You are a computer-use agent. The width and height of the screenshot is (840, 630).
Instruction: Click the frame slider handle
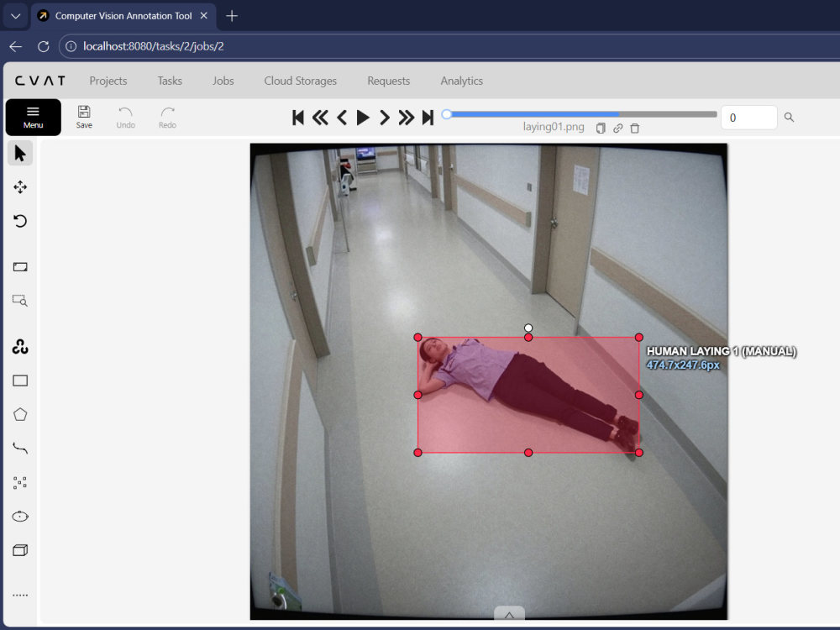point(447,114)
